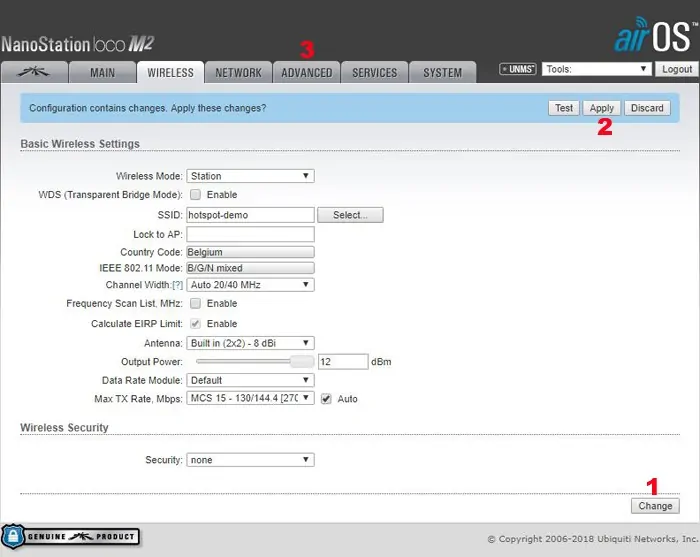
Task: Uncheck Max TX Rate Auto checkbox
Action: [326, 399]
